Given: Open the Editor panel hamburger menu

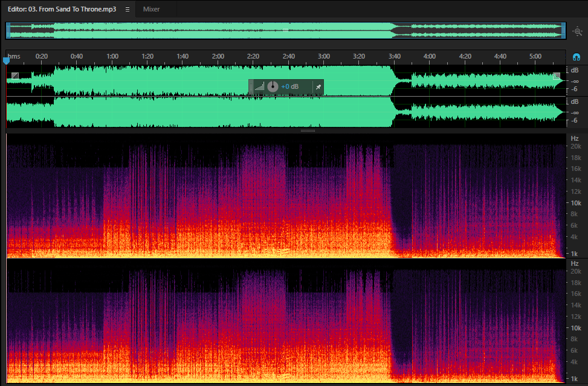Looking at the screenshot, I should [x=128, y=10].
